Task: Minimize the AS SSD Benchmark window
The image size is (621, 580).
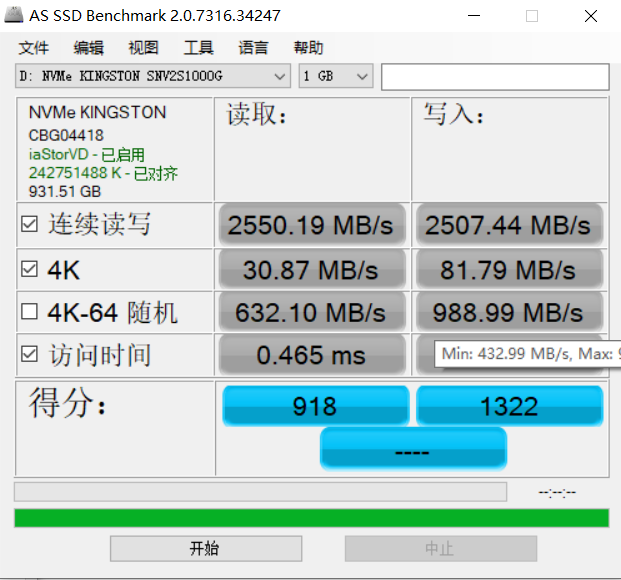Action: [x=474, y=16]
